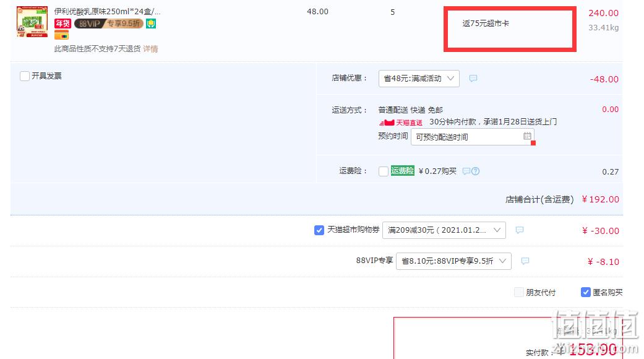Screen dimensions: 644x359
Task: Expand the 满209减30元 coupon dropdown
Action: click(444, 230)
